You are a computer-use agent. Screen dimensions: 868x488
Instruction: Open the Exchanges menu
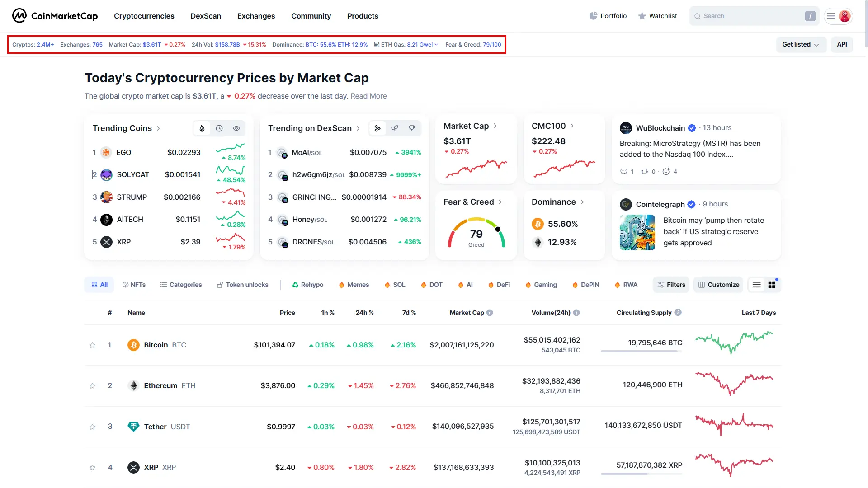pos(256,16)
